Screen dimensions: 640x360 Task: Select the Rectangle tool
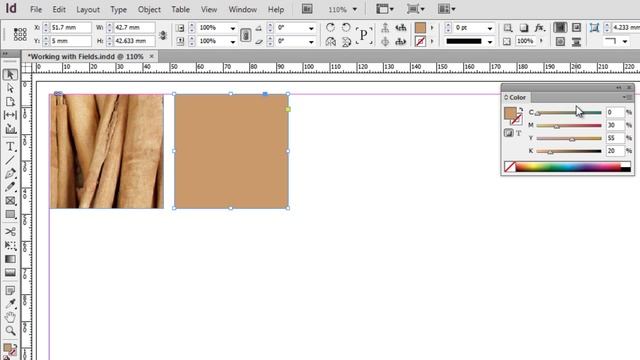10,214
